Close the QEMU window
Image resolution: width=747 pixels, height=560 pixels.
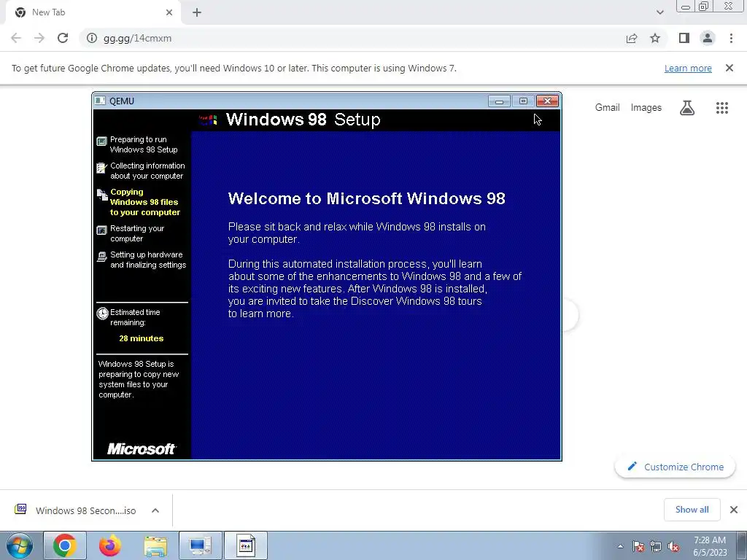click(547, 101)
